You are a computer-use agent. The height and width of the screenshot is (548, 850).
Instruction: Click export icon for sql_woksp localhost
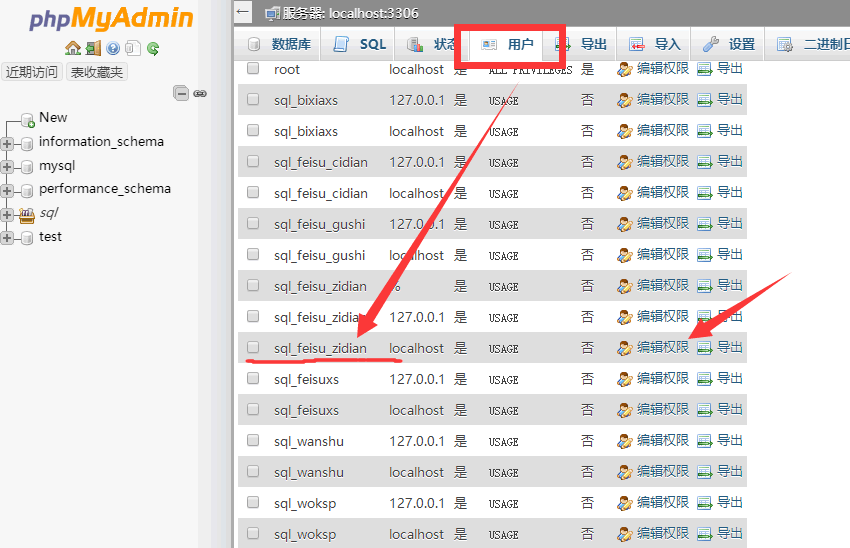[704, 534]
